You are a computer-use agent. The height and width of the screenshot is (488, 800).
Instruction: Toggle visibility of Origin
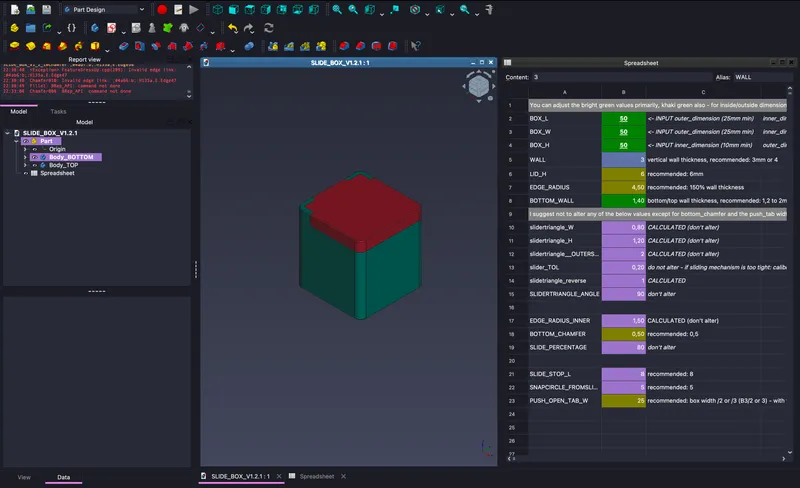click(35, 149)
